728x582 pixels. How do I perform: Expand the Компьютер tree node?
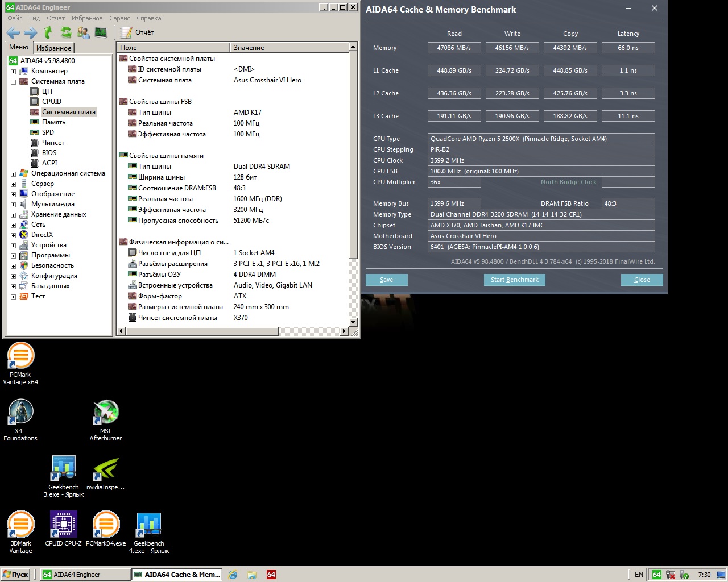click(13, 72)
